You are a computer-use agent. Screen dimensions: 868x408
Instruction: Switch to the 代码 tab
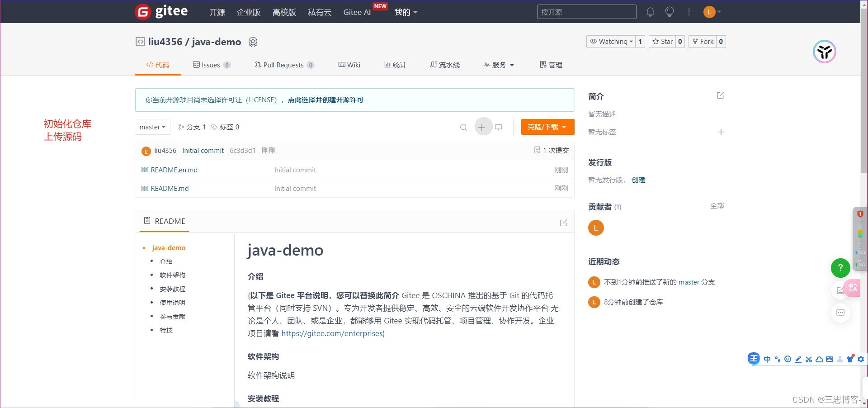158,65
